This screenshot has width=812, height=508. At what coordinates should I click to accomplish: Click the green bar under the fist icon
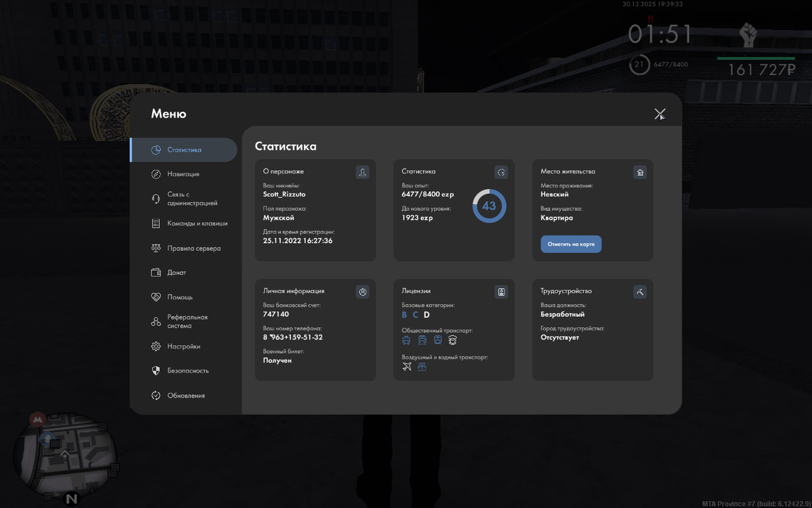tap(756, 58)
